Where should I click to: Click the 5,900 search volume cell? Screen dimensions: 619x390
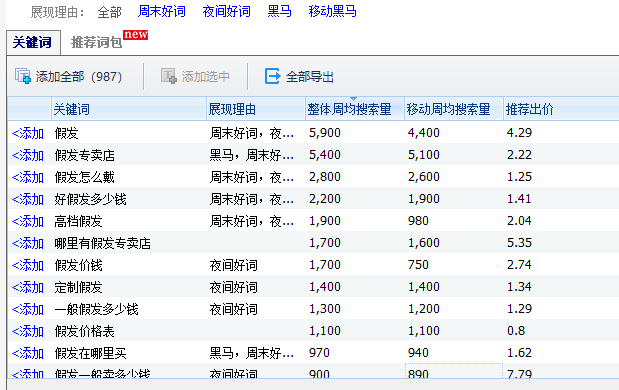click(x=325, y=133)
